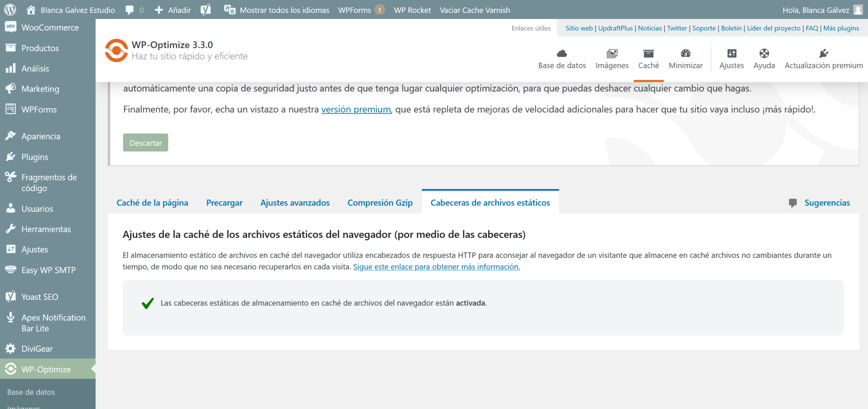Screen dimensions: 868x409
Task: Click the Imágenes gallery icon in header
Action: pyautogui.click(x=612, y=53)
